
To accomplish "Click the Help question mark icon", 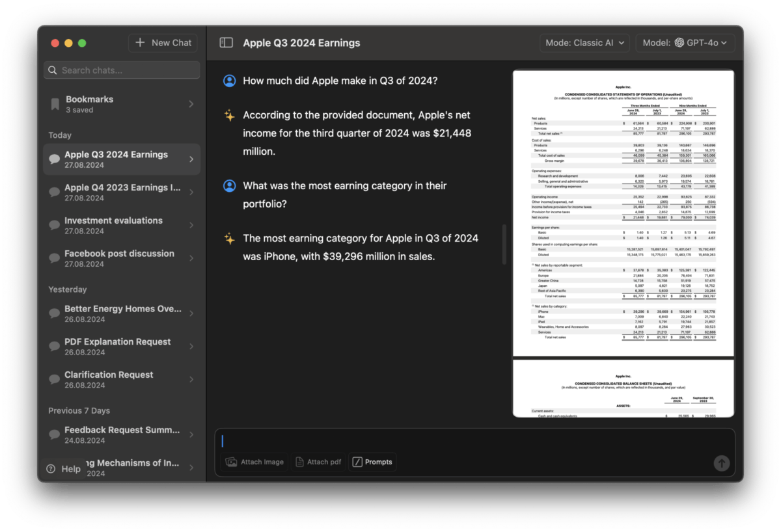I will 51,469.
